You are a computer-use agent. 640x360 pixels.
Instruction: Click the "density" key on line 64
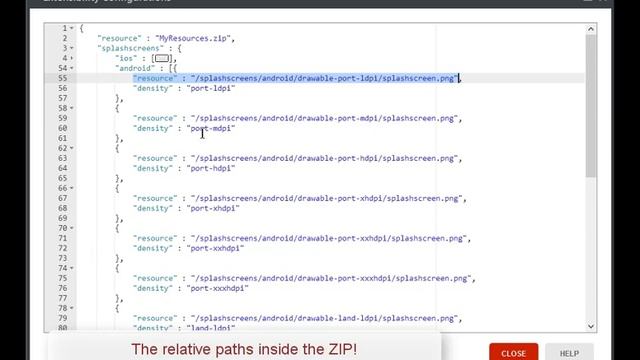[153, 168]
